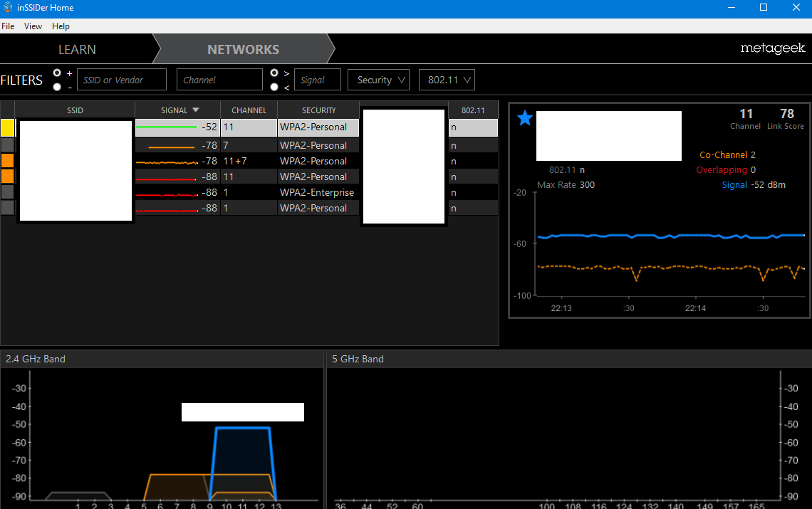Focus the Signal filter field

click(x=318, y=80)
